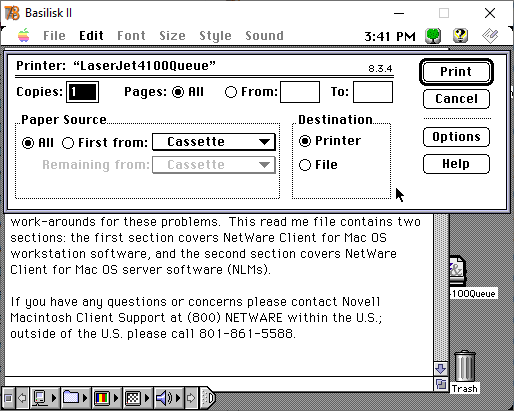The height and width of the screenshot is (411, 514).
Task: Click the printer name LaserJet4100Queue text
Action: [x=144, y=65]
